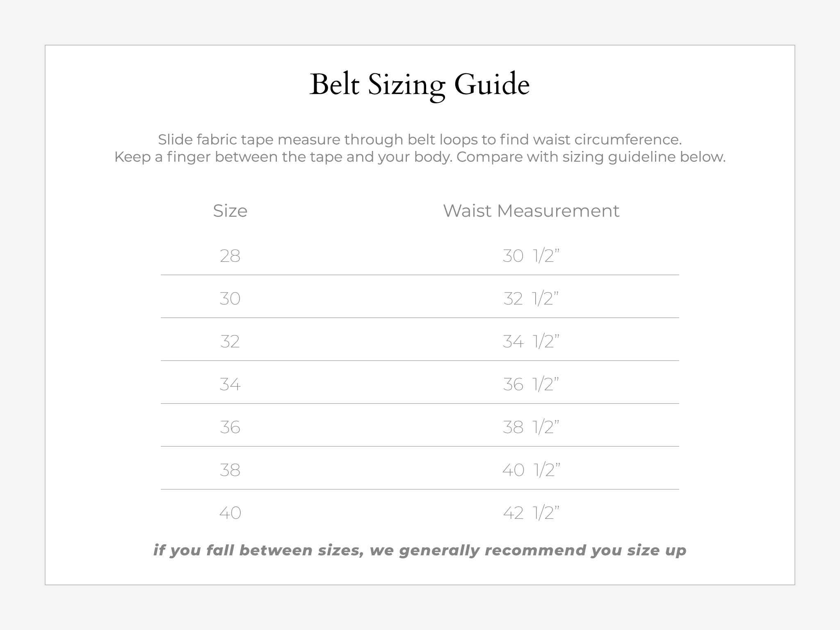Click the 34 1/2" waist measurement
840x630 pixels.
tap(531, 341)
